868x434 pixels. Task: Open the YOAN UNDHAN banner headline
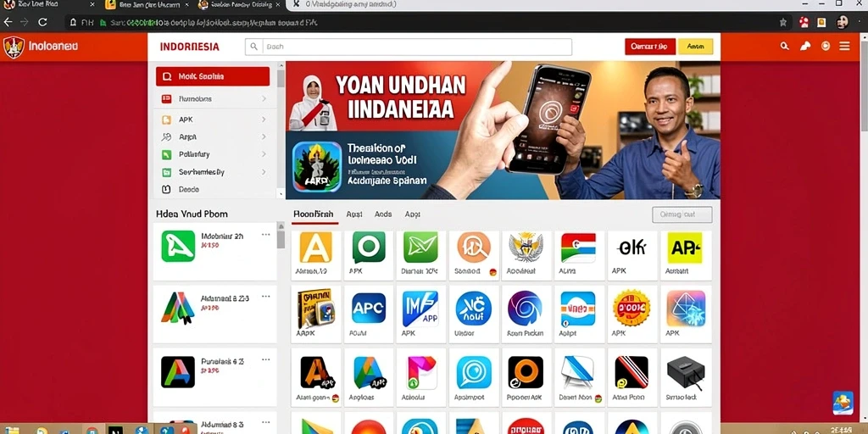pyautogui.click(x=401, y=97)
